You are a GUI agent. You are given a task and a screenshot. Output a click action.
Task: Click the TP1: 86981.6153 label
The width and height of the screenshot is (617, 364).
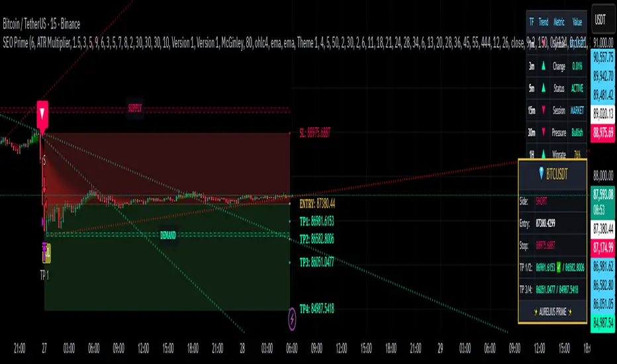tap(316, 222)
